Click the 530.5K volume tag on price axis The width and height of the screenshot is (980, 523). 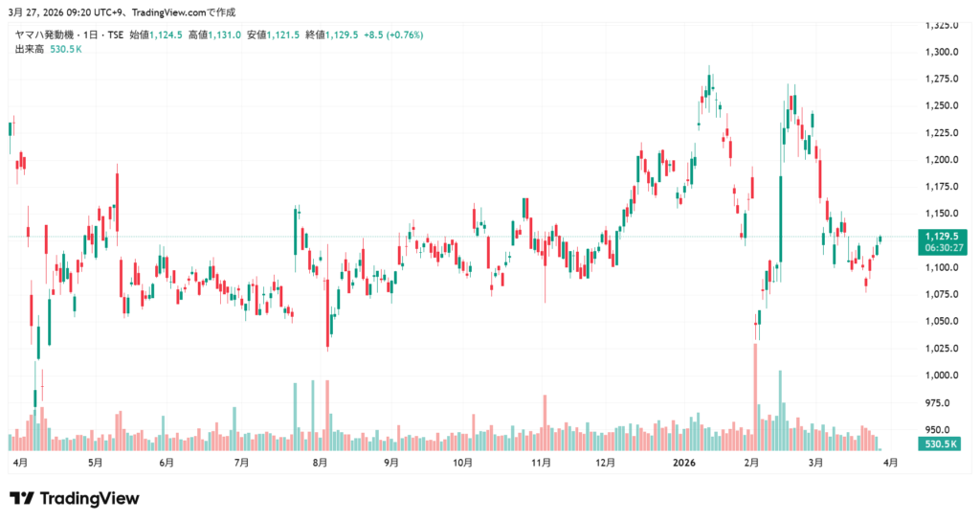point(942,444)
